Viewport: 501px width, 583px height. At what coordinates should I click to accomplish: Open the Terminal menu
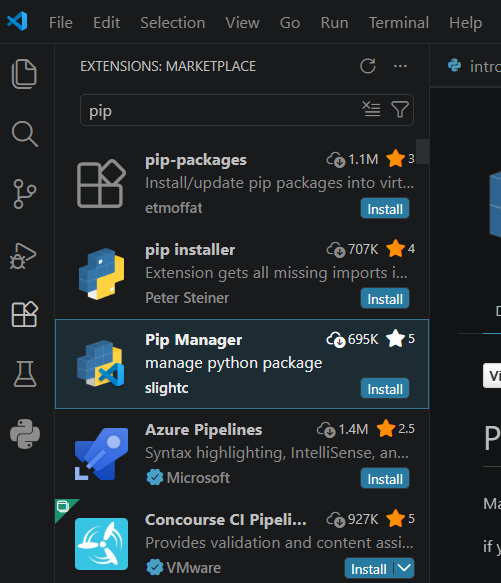coord(399,23)
